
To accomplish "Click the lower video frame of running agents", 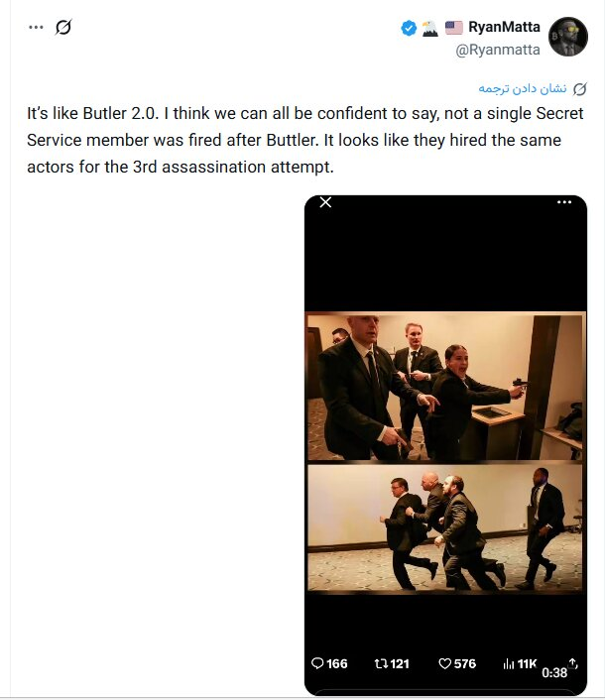I will pos(445,528).
